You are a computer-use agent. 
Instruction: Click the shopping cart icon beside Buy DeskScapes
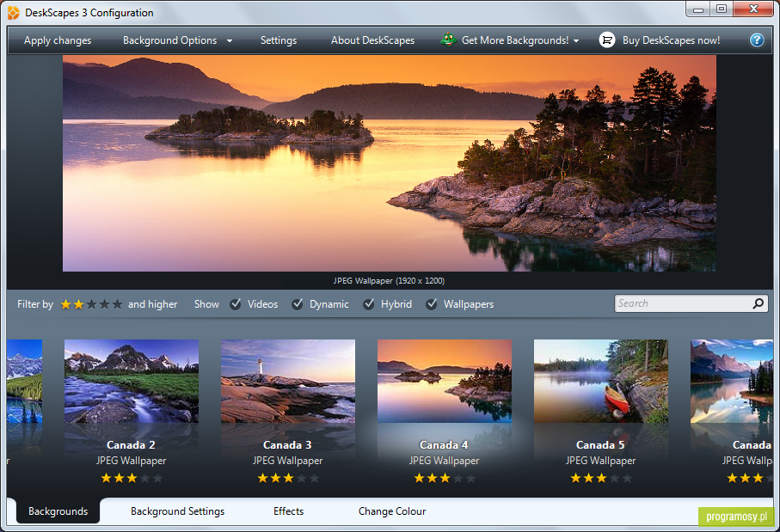(x=607, y=40)
